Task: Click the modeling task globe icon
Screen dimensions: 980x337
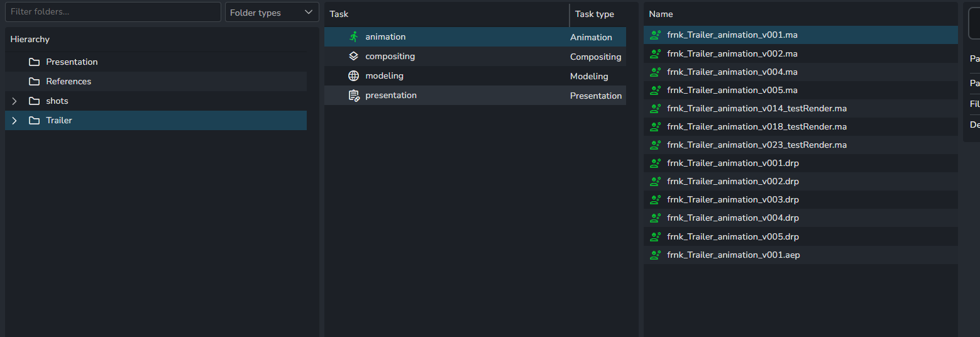Action: tap(353, 75)
